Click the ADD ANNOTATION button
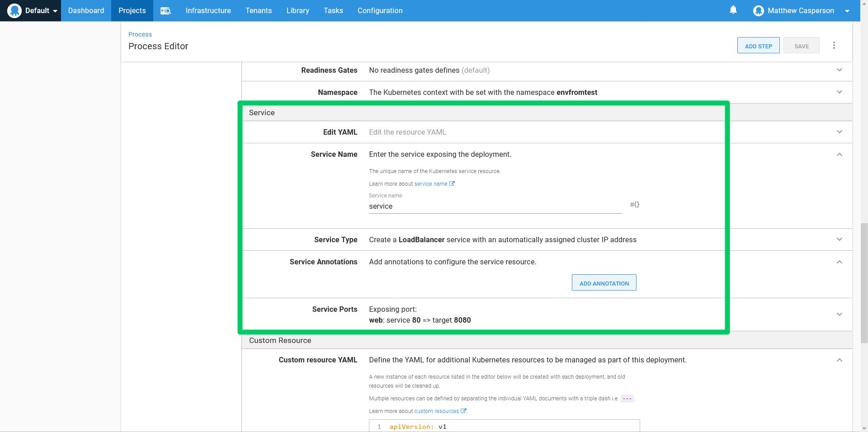868x432 pixels. coord(604,282)
